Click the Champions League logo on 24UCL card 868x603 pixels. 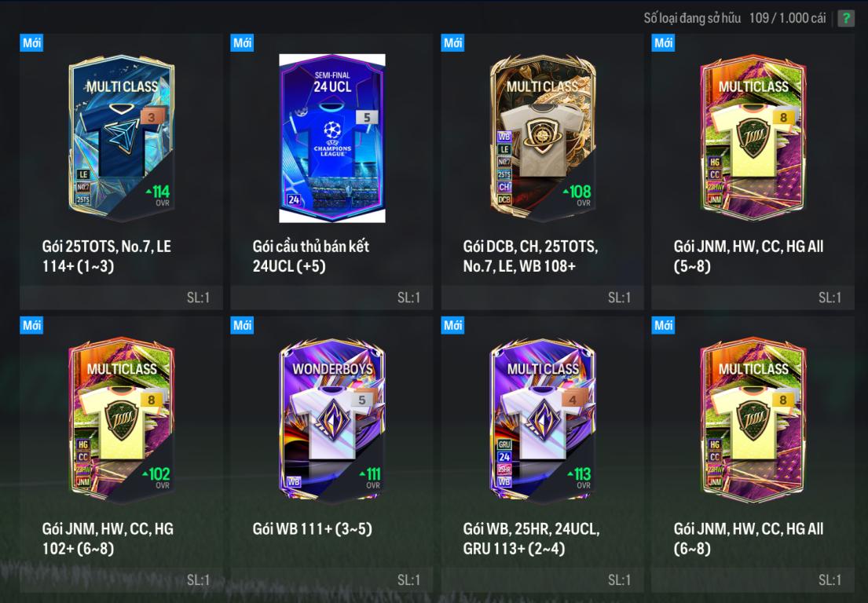(332, 138)
